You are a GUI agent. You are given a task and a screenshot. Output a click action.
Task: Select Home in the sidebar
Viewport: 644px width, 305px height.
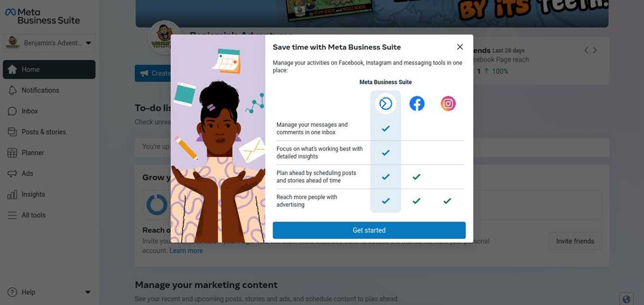(49, 69)
